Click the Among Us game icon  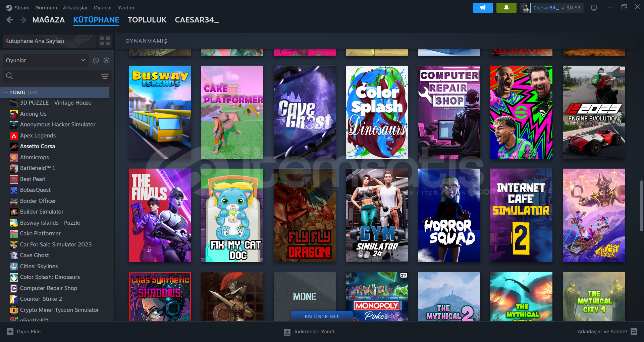pyautogui.click(x=14, y=114)
